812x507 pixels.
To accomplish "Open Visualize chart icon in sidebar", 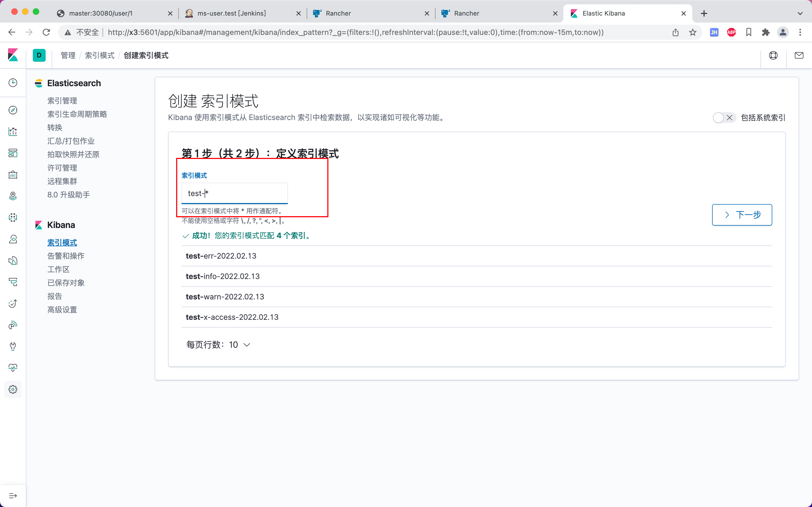I will click(13, 131).
